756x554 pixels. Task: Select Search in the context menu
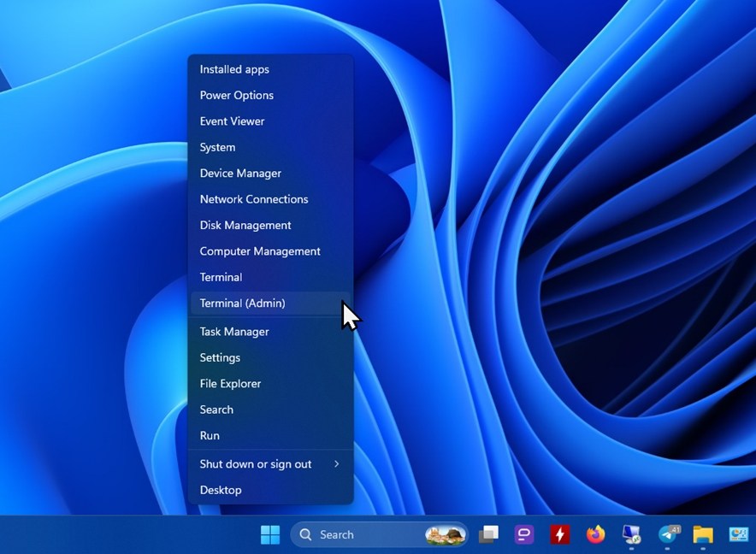[270, 410]
